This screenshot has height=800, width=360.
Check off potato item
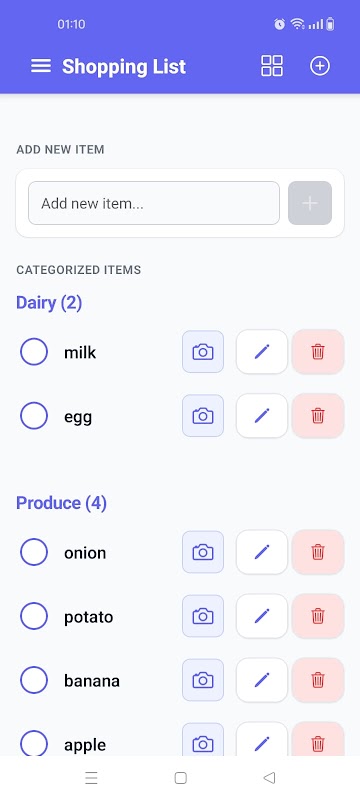pos(34,616)
